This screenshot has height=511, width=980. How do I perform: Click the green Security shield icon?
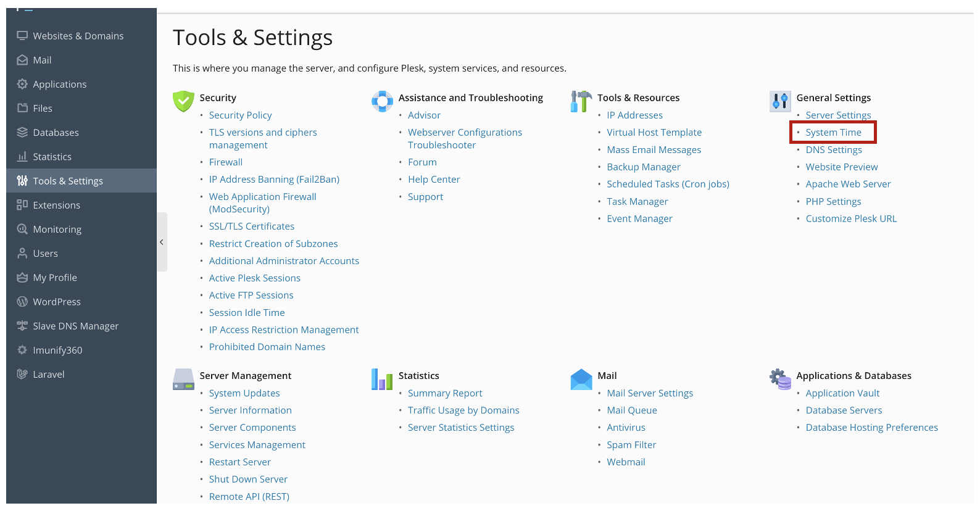click(183, 101)
